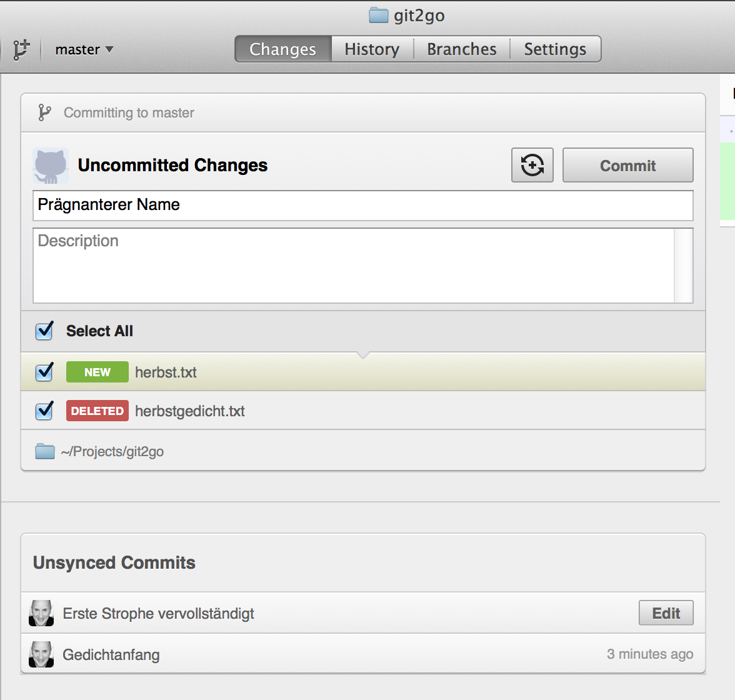Click the git2go folder icon in title

tap(379, 15)
